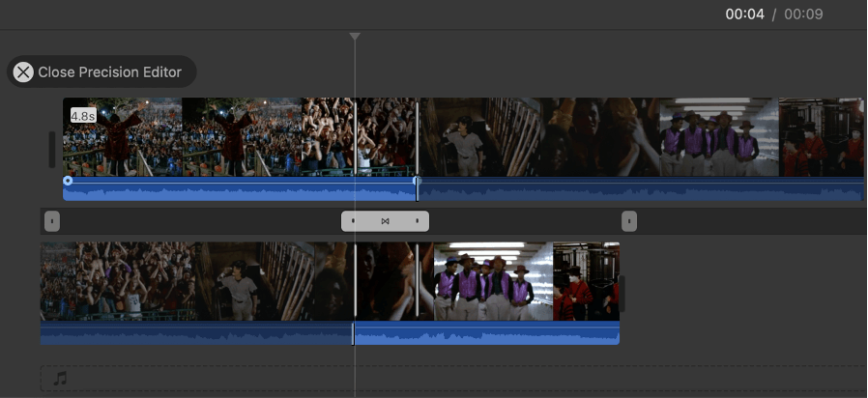The image size is (868, 398).
Task: Select the cross-dissolve transition bowtie icon
Action: tap(386, 221)
